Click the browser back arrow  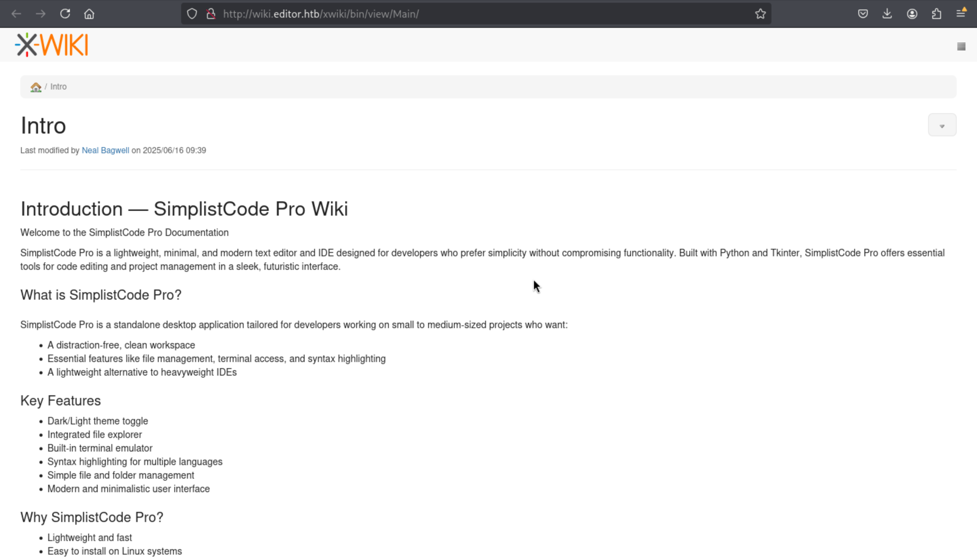coord(16,14)
